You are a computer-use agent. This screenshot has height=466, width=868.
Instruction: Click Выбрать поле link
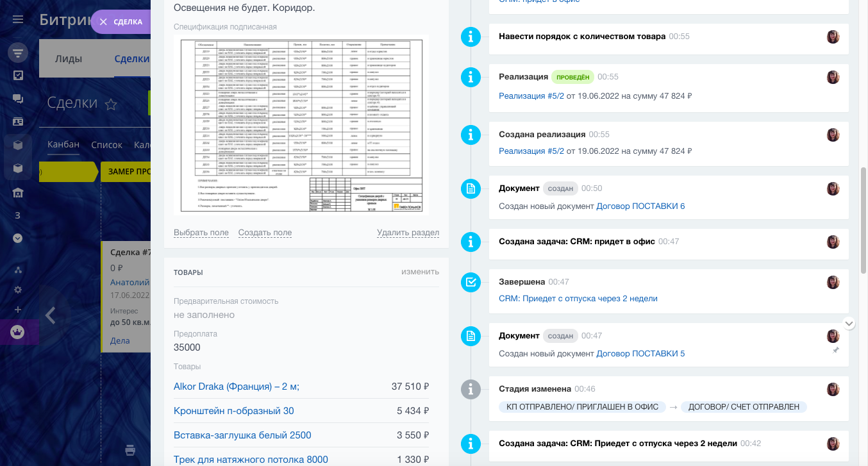(x=201, y=233)
